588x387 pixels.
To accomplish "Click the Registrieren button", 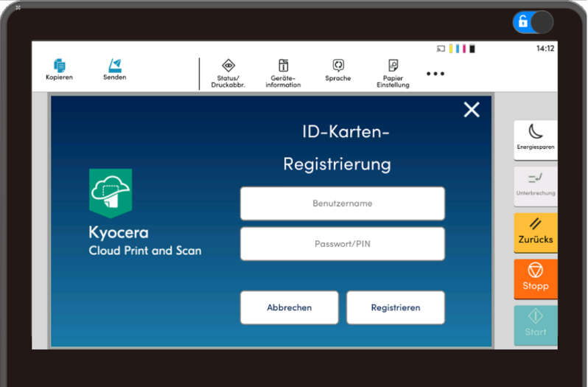I will [396, 307].
